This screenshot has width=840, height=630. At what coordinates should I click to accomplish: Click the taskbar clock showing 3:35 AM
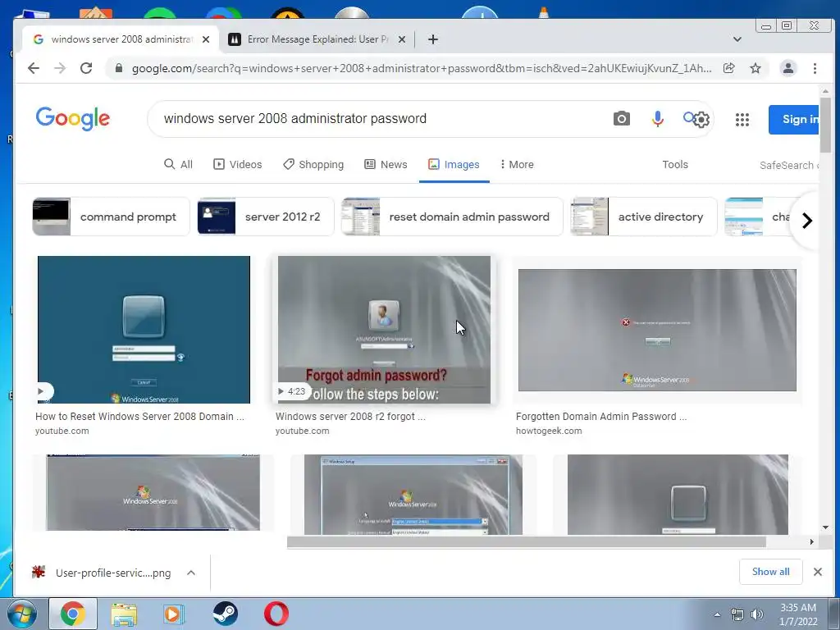coord(798,614)
